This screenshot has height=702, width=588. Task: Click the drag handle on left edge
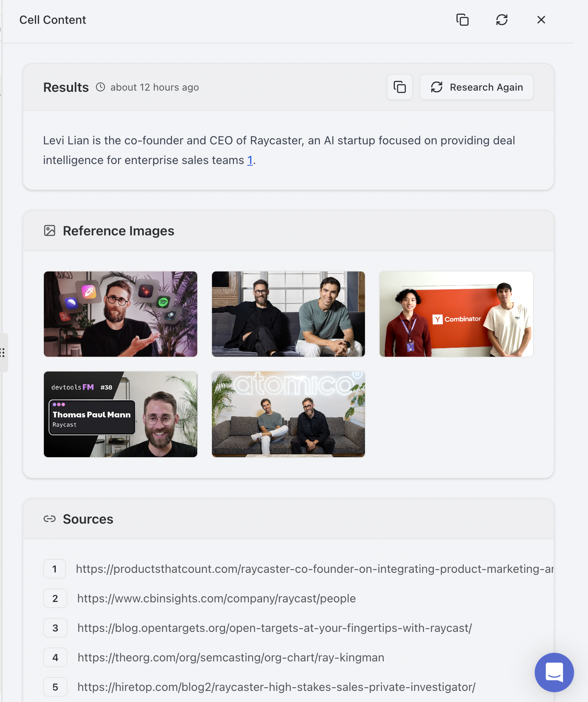pos(3,353)
